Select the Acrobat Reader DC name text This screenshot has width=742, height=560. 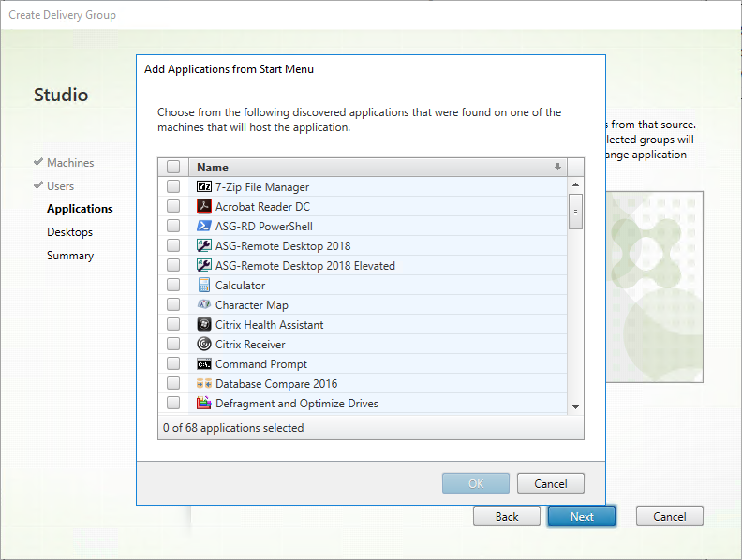tap(262, 207)
